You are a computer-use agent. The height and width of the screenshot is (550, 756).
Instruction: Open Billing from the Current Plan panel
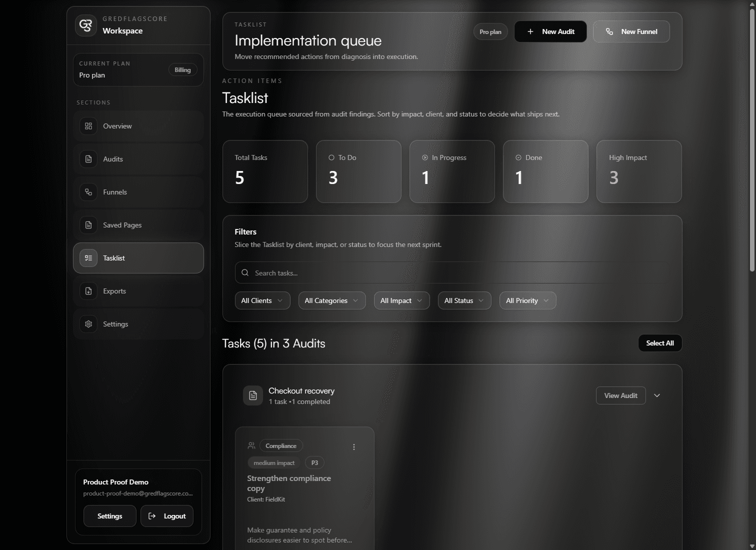tap(182, 69)
